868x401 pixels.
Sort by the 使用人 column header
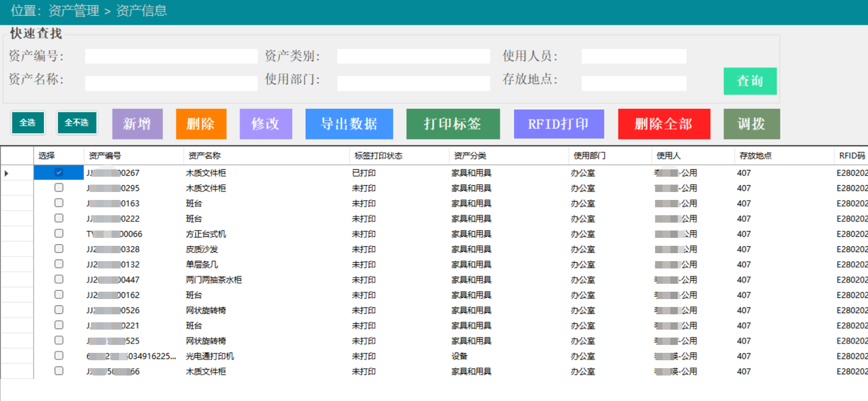click(693, 156)
